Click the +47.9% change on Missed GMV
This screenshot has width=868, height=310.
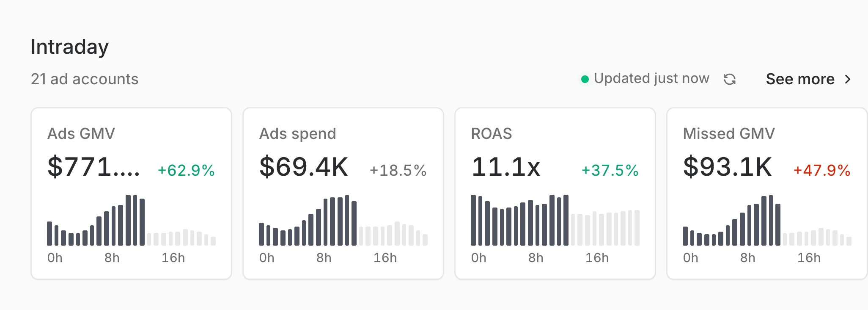[822, 170]
